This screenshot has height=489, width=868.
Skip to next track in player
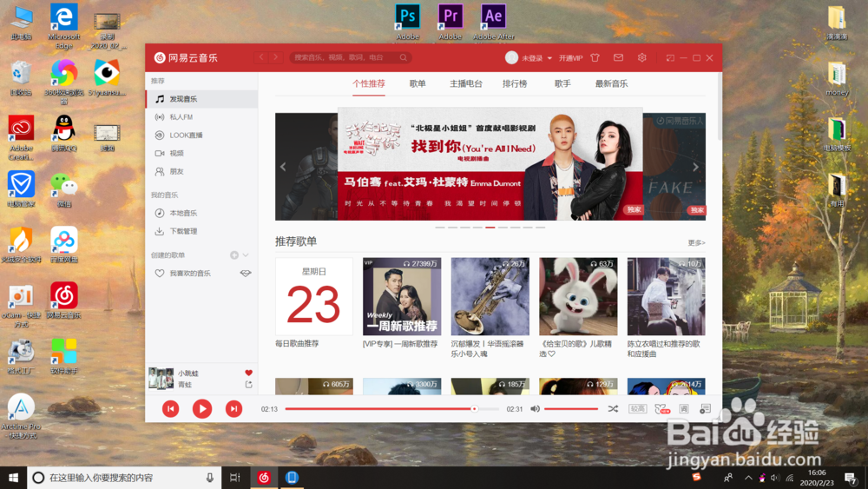click(x=233, y=409)
